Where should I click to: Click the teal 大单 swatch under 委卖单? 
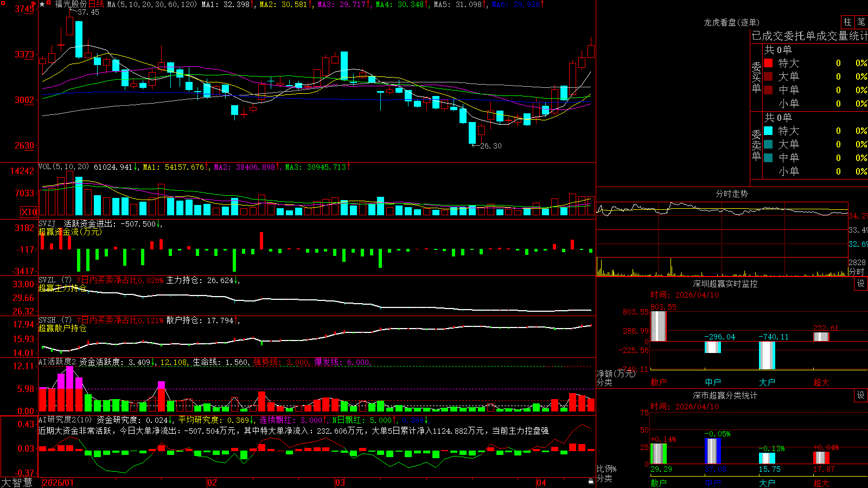(768, 144)
